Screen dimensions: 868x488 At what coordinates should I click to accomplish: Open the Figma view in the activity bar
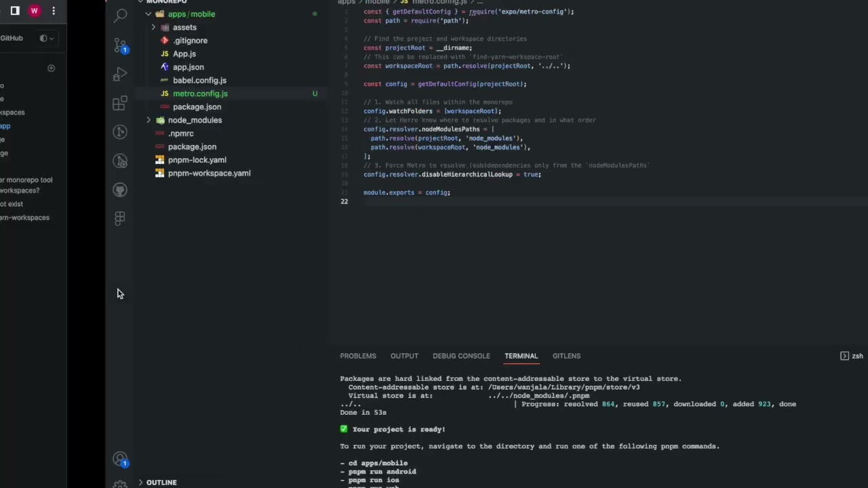pyautogui.click(x=120, y=218)
